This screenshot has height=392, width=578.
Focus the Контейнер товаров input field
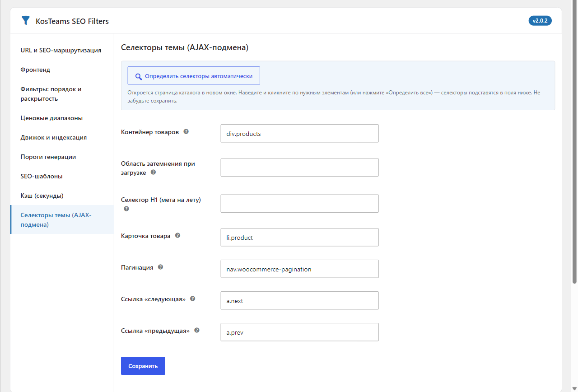299,134
